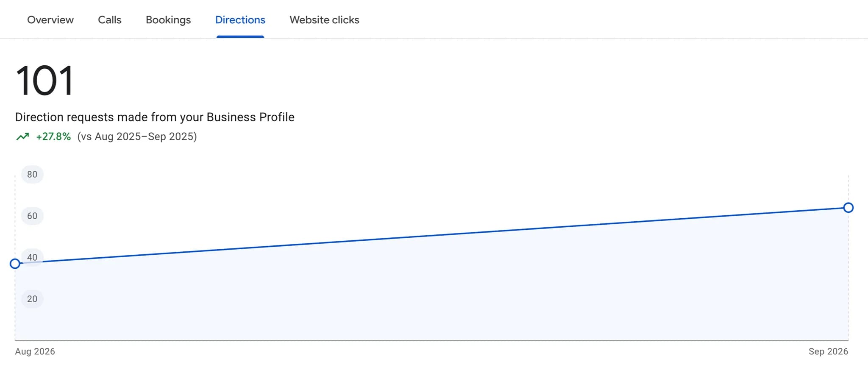Click the green upward trend arrow icon
Image resolution: width=868 pixels, height=373 pixels.
click(22, 136)
